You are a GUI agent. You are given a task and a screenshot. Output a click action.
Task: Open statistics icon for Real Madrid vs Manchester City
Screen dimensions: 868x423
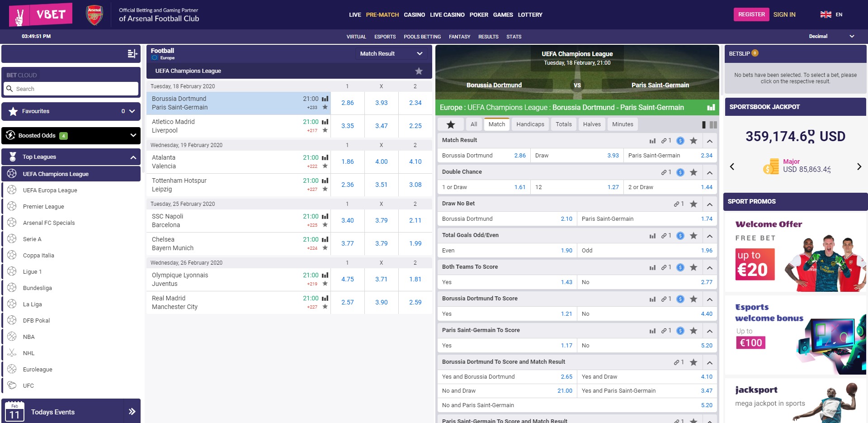coord(325,298)
